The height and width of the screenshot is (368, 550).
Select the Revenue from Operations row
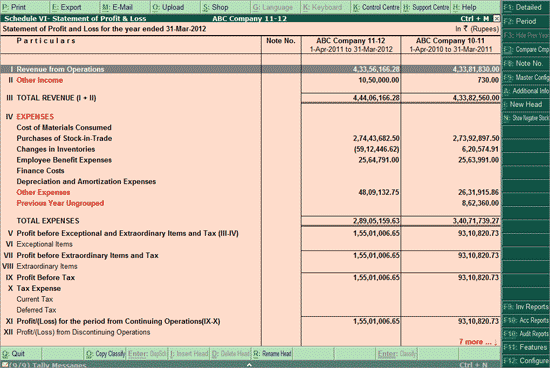click(x=250, y=69)
